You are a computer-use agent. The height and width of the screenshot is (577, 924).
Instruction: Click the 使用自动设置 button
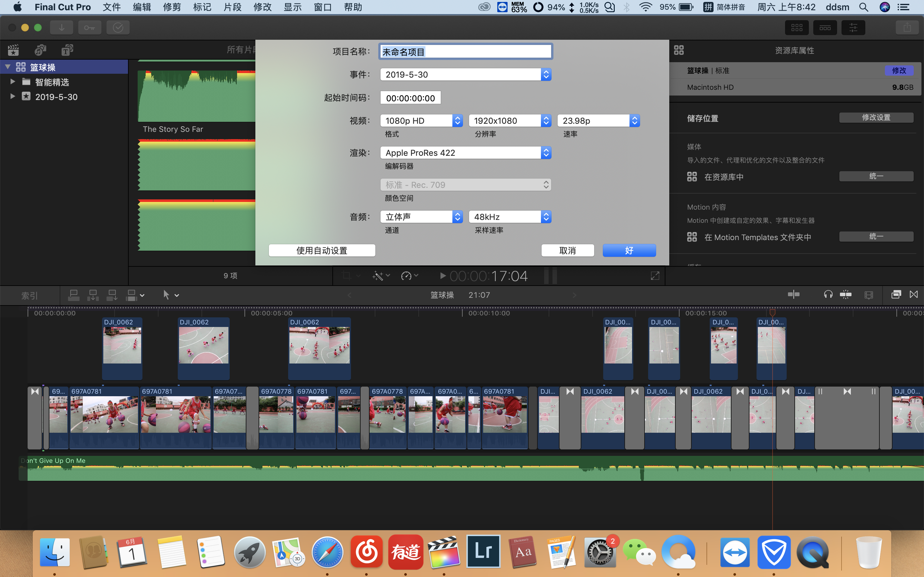click(321, 250)
